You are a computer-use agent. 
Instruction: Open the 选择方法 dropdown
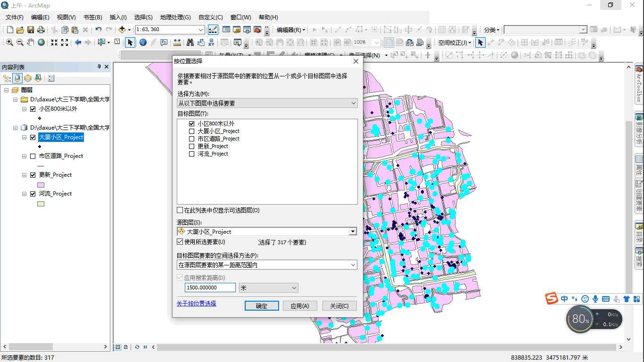click(267, 103)
